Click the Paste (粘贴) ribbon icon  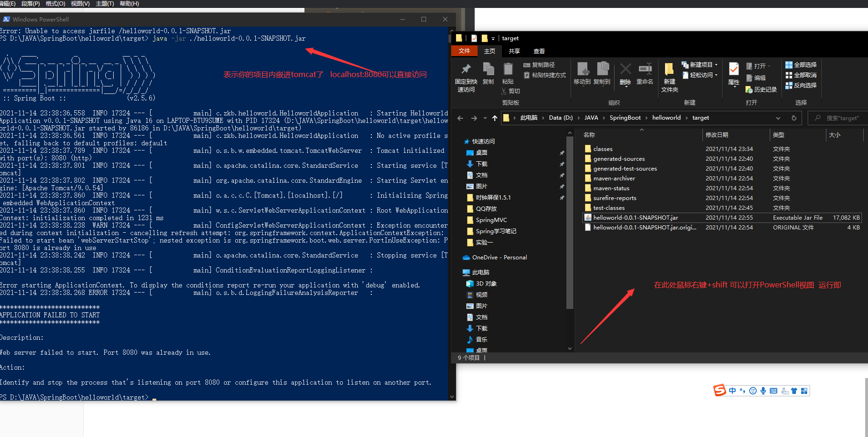[508, 73]
